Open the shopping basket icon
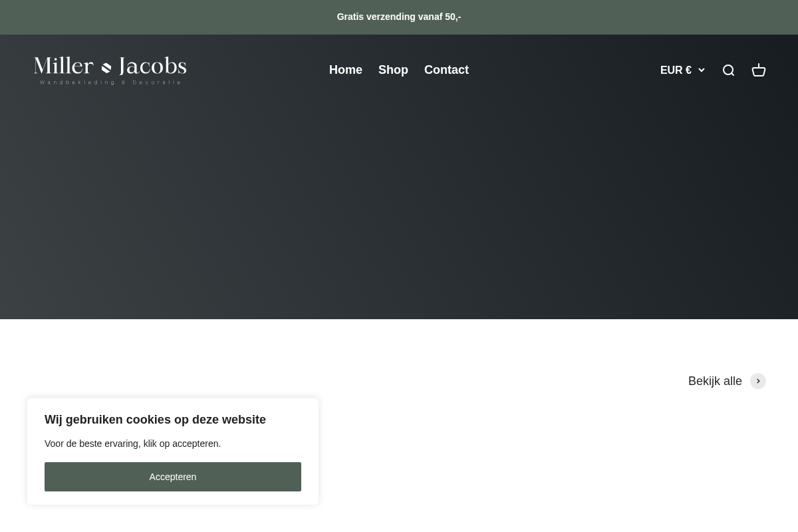The height and width of the screenshot is (532, 798). tap(759, 70)
